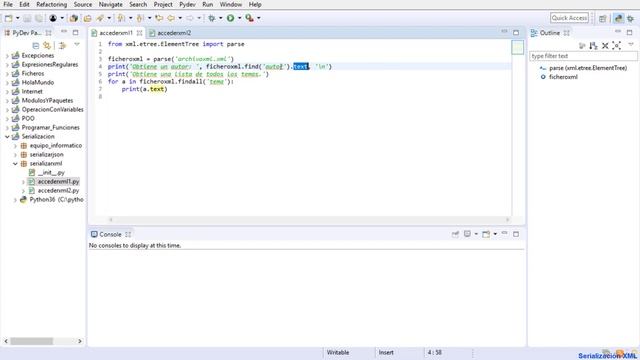Click the Next Annotation toolbar icon
Viewport: 640px width, 360px height.
click(121, 18)
